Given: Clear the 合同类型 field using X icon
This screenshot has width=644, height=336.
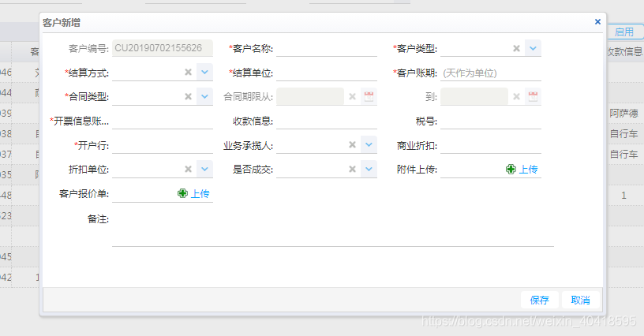Looking at the screenshot, I should [188, 96].
